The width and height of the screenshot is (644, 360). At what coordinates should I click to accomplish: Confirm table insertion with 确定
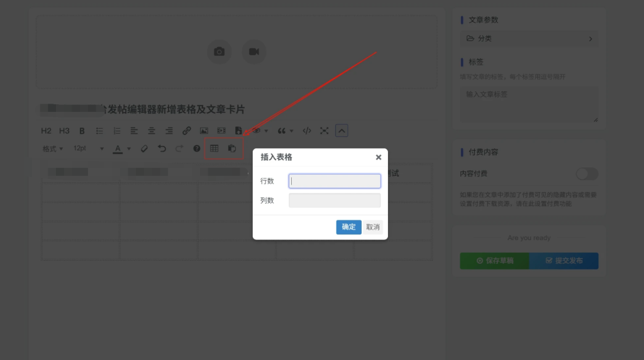click(x=348, y=227)
